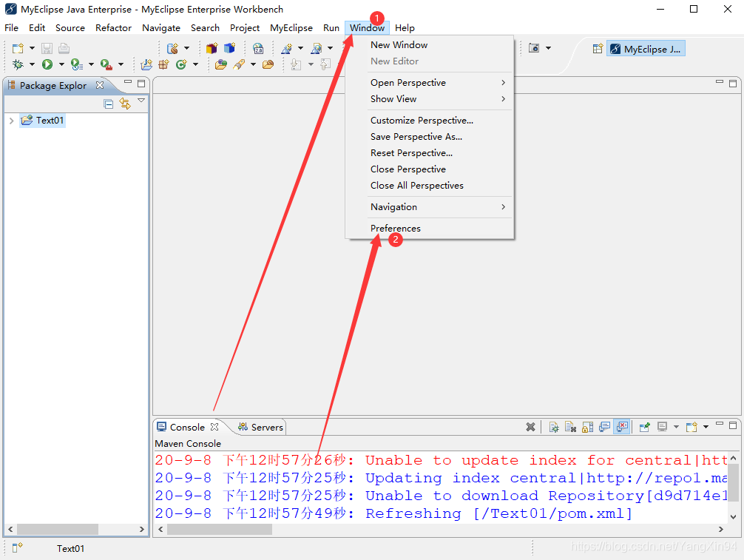The image size is (744, 560).
Task: Click the flashlight Search icon
Action: [x=239, y=64]
